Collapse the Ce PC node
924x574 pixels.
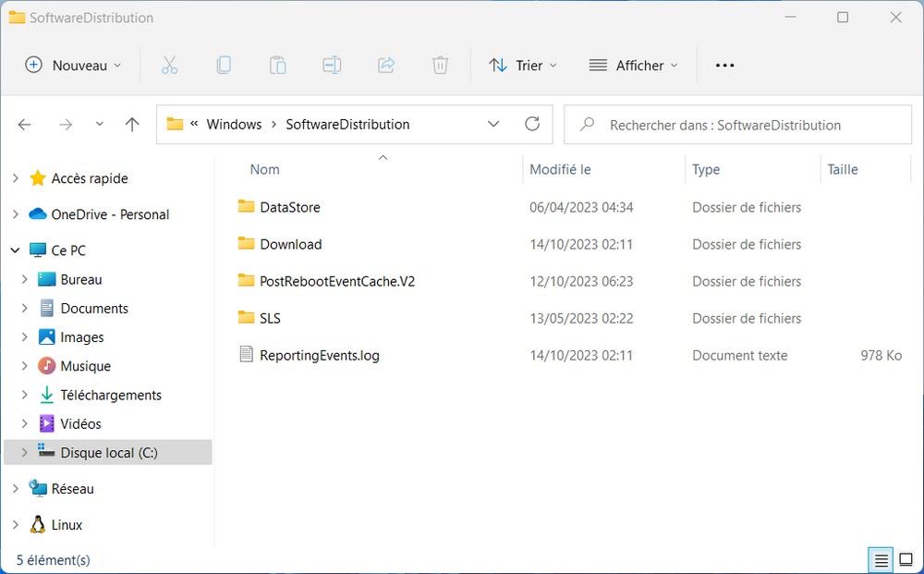(16, 250)
